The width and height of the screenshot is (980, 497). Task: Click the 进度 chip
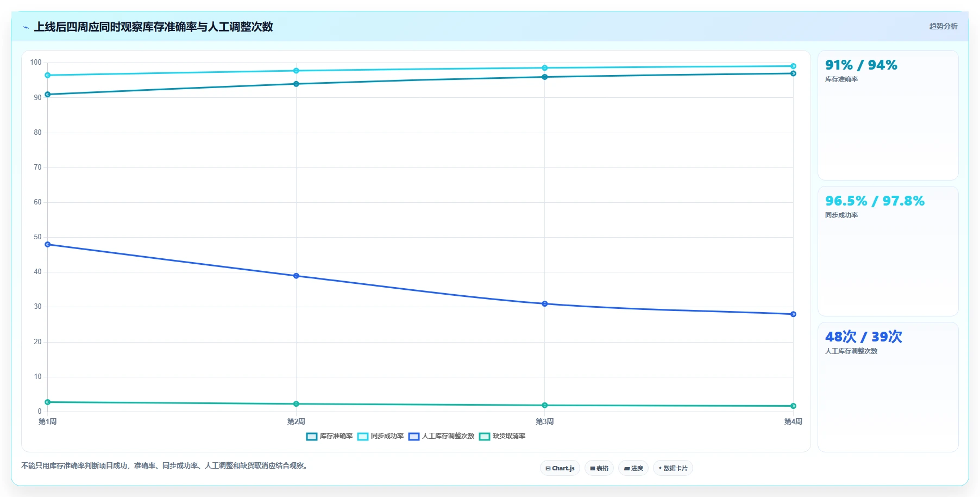click(x=633, y=468)
